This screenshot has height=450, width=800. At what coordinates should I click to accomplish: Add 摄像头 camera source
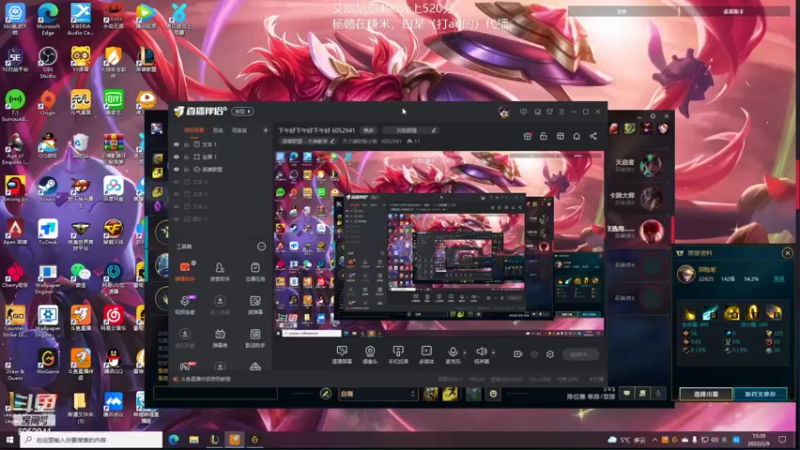[369, 354]
